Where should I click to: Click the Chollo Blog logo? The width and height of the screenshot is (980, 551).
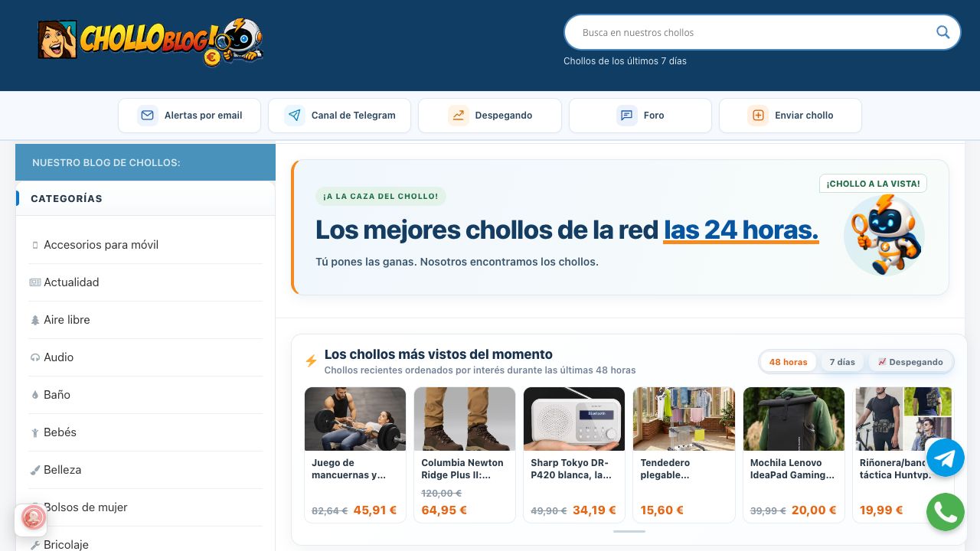click(x=150, y=41)
